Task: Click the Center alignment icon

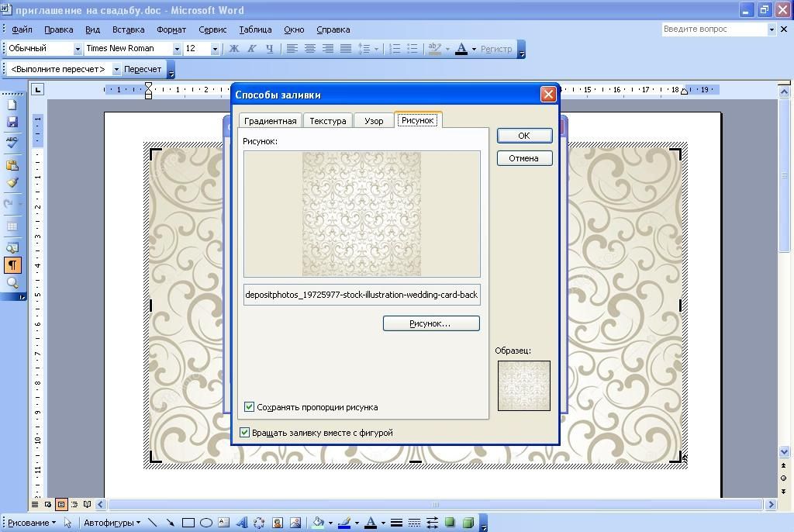Action: coord(310,48)
